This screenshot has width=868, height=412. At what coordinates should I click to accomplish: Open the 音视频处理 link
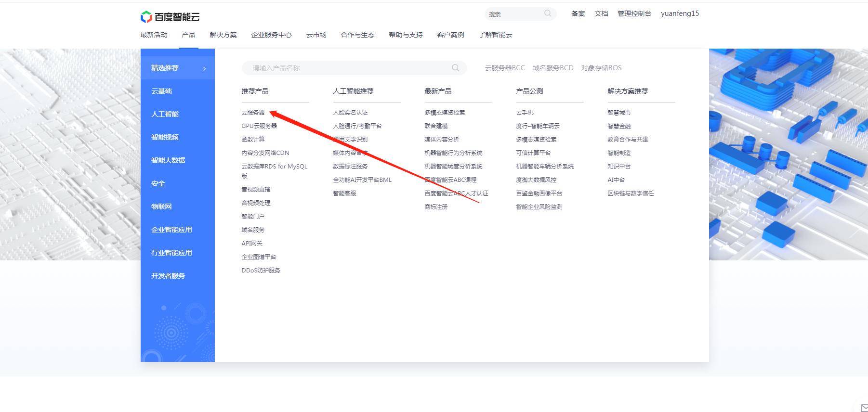point(256,203)
